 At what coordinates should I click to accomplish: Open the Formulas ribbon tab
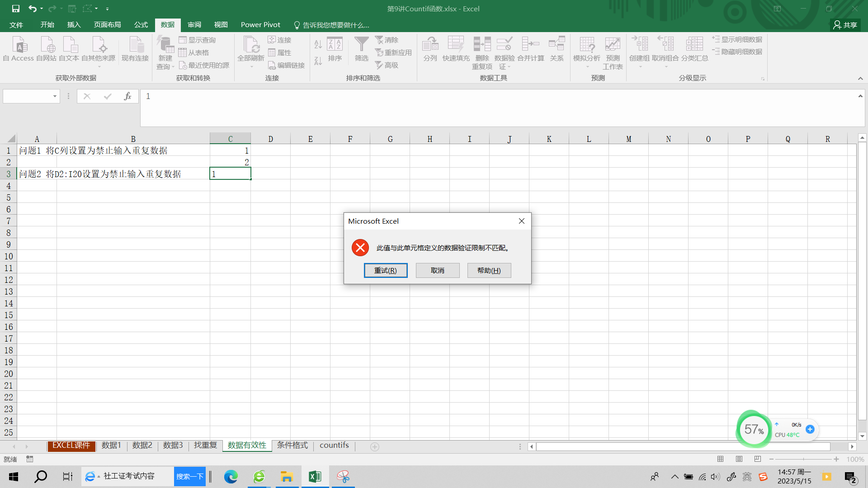click(x=141, y=25)
